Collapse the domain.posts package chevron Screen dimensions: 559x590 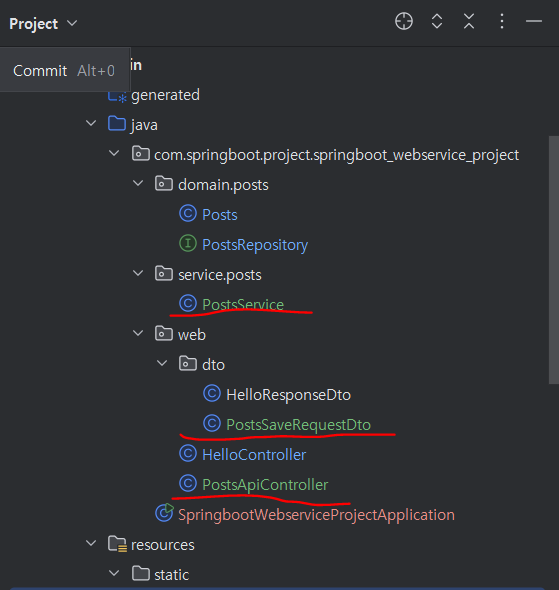coord(138,183)
